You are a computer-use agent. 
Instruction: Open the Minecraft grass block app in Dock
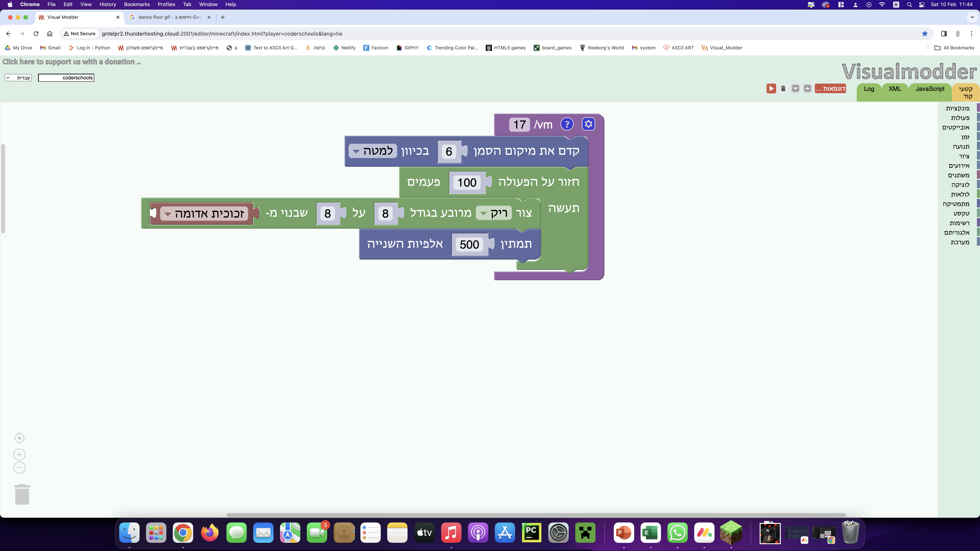731,532
